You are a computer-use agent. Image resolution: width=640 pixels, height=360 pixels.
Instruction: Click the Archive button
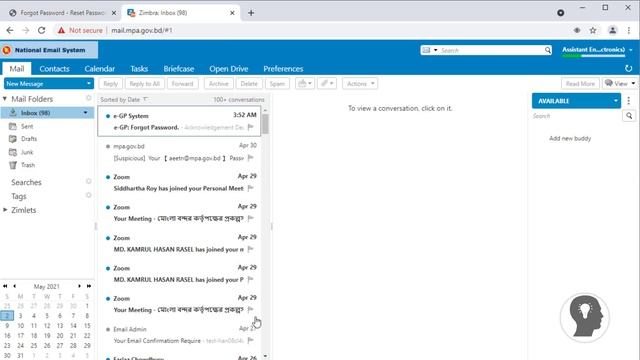[218, 84]
